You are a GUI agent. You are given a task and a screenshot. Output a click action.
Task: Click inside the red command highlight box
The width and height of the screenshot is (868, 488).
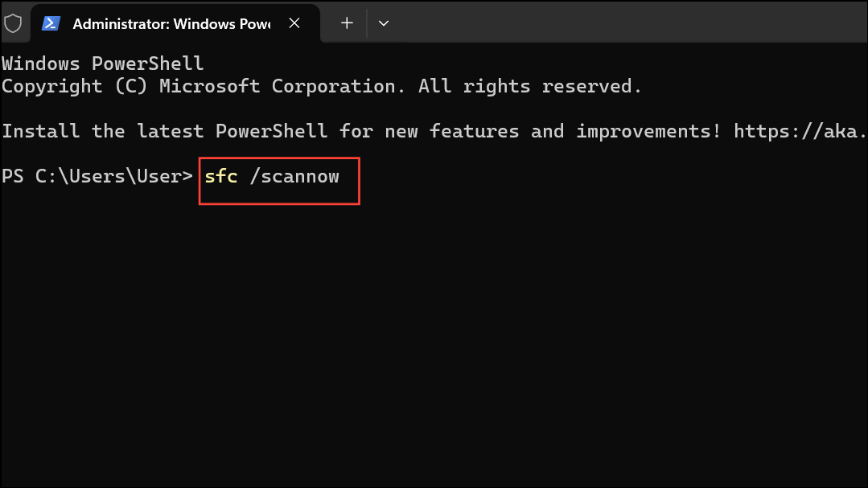278,180
